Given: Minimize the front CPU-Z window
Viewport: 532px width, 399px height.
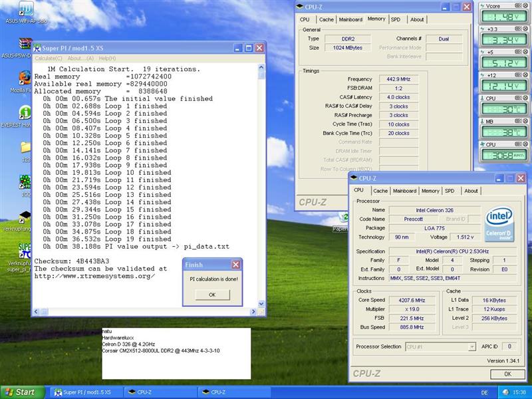Looking at the screenshot, I should [499, 178].
